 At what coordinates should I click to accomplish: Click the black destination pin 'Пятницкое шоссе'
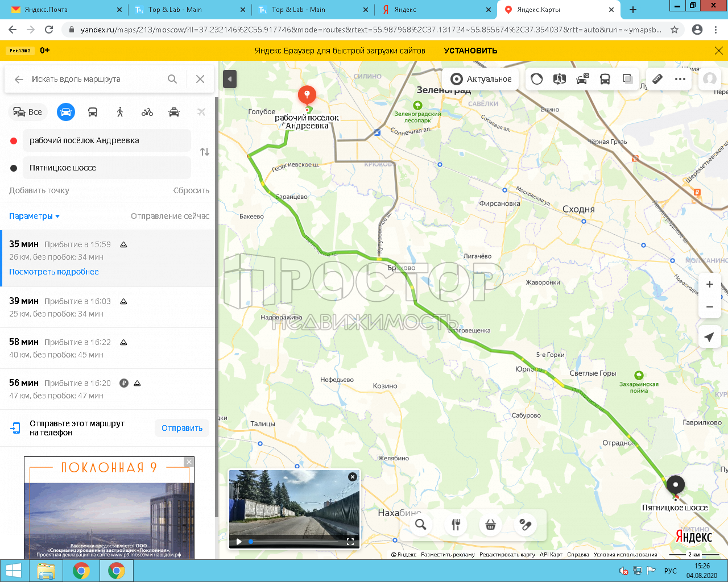[675, 485]
